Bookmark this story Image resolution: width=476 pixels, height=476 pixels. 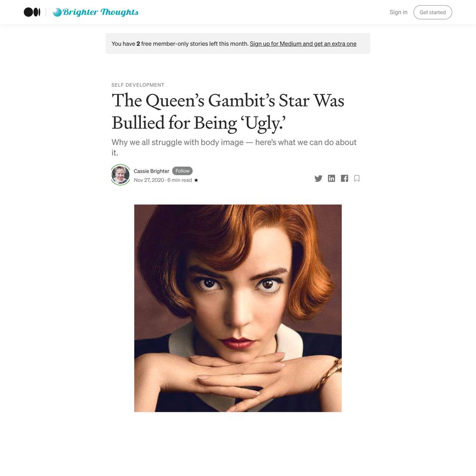coord(357,178)
